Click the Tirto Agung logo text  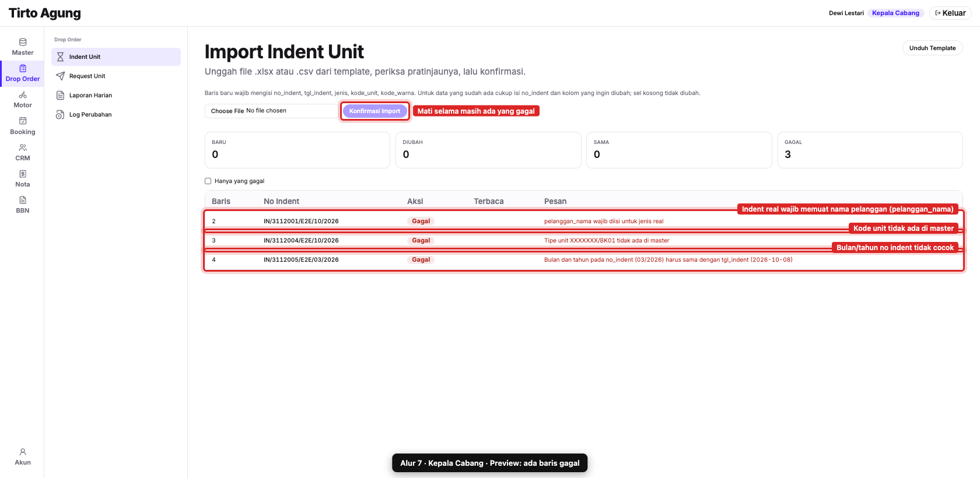click(45, 13)
